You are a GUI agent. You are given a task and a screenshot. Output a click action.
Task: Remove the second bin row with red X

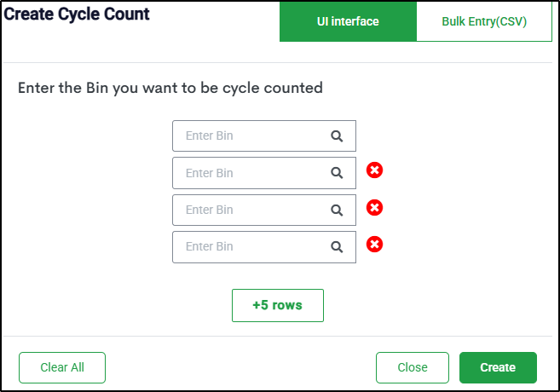pos(374,170)
